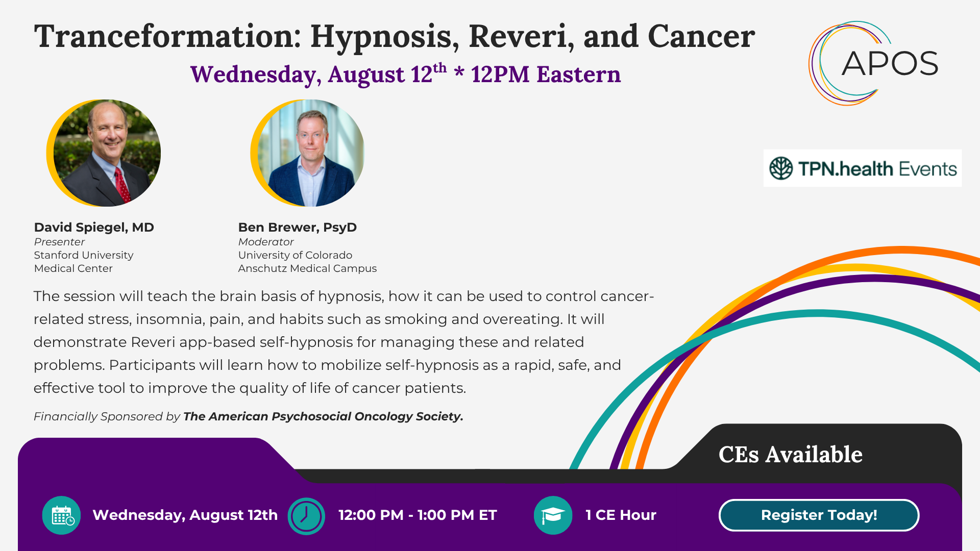This screenshot has width=980, height=551.
Task: Click the clock icon beside 12:00 PM
Action: pos(306,516)
